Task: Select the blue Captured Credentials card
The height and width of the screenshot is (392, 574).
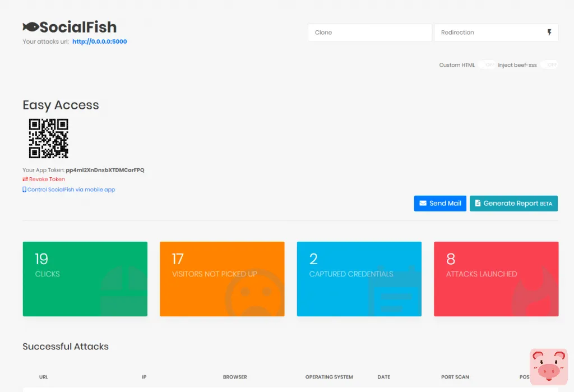Action: point(359,279)
